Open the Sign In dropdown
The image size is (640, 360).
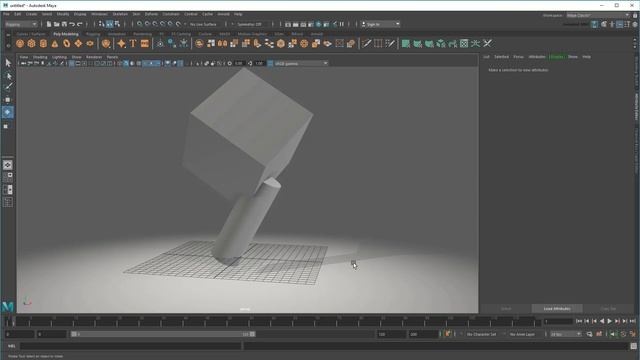point(380,24)
